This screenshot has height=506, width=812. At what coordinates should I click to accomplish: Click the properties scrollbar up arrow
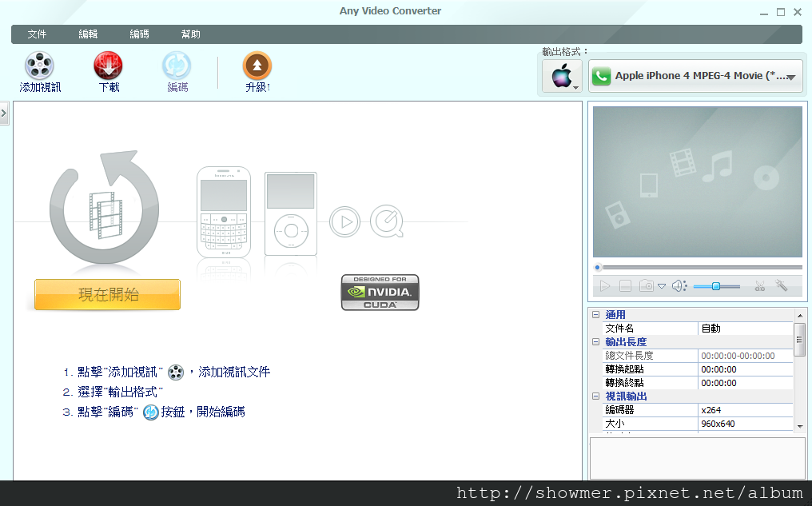[x=800, y=316]
